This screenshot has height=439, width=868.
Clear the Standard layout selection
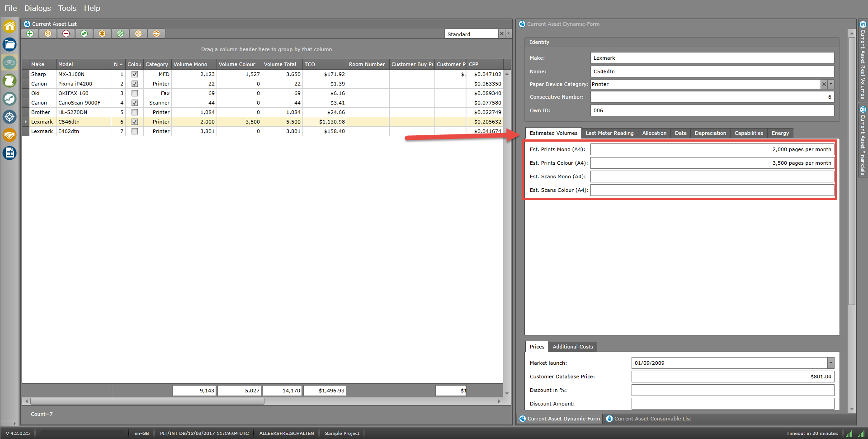[502, 33]
